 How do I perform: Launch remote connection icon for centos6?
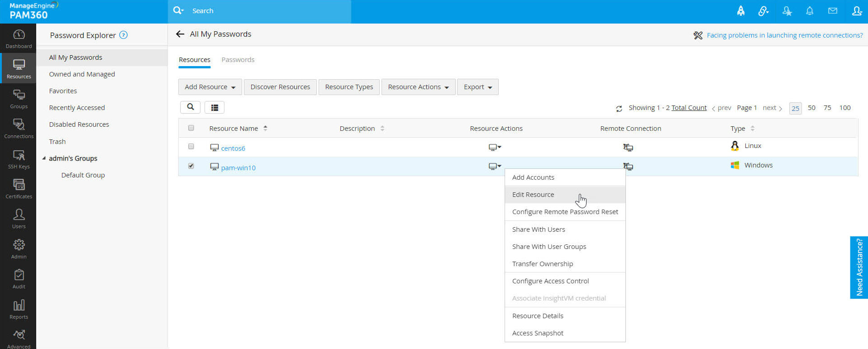tap(628, 147)
